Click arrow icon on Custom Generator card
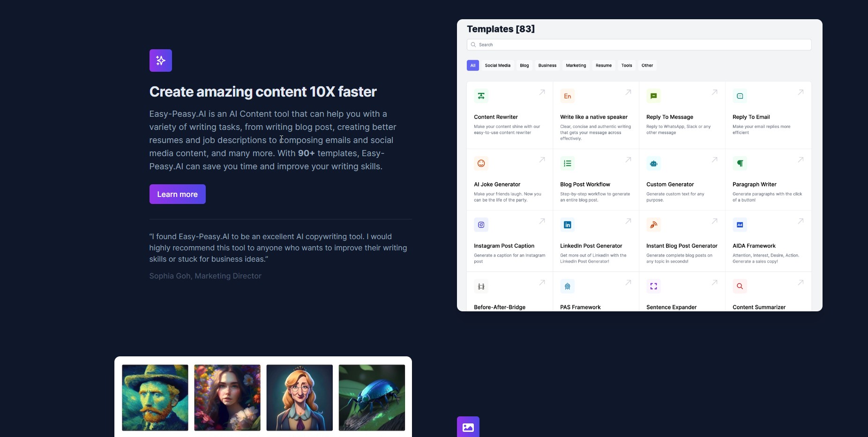The height and width of the screenshot is (437, 868). [x=714, y=160]
